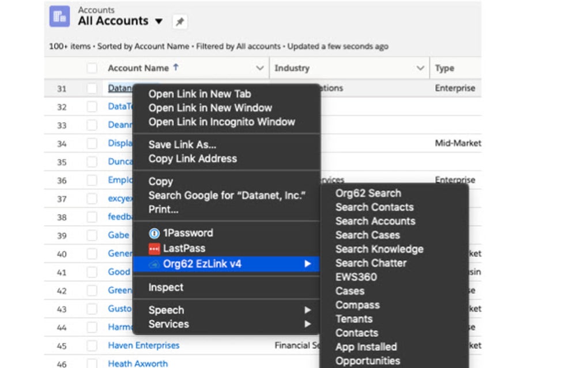The image size is (588, 368).
Task: Select Search Accounts in the submenu
Action: click(375, 221)
